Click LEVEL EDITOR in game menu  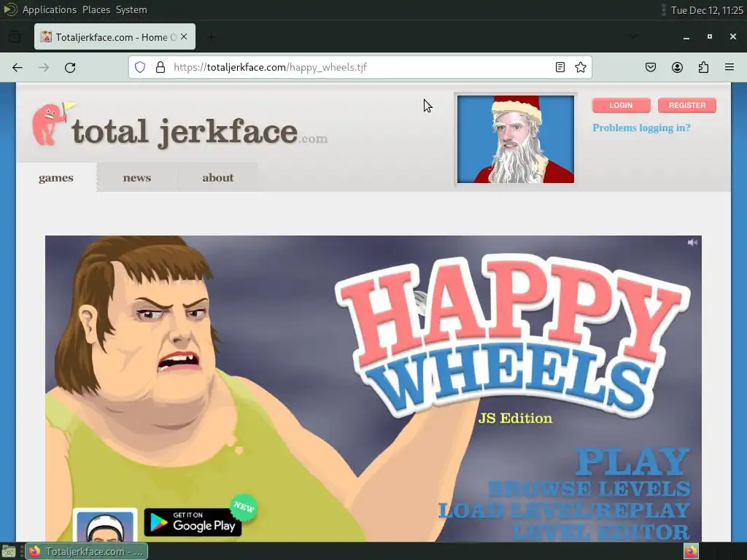(601, 532)
